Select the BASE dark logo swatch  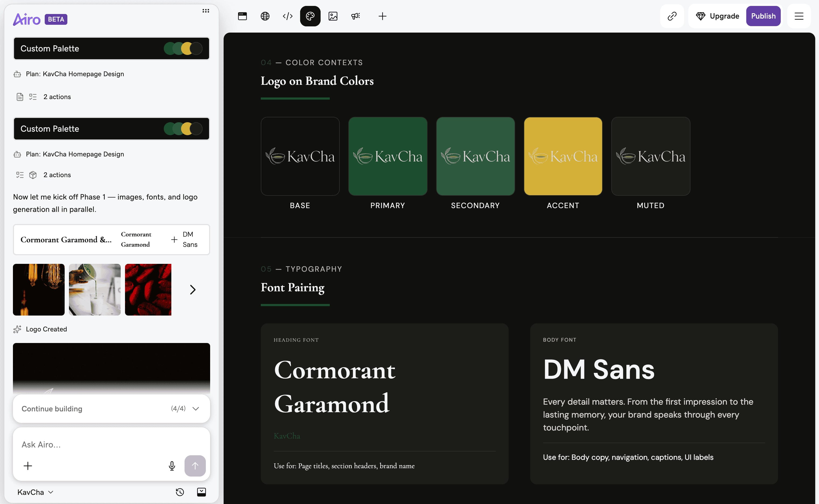point(300,156)
